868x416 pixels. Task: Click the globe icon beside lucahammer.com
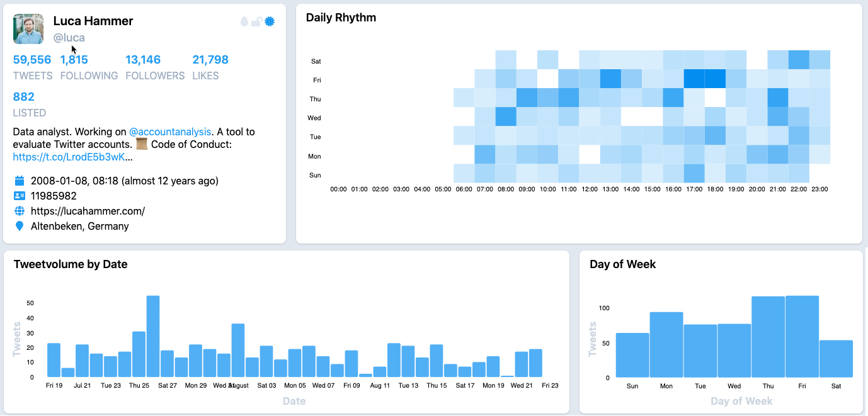[20, 211]
